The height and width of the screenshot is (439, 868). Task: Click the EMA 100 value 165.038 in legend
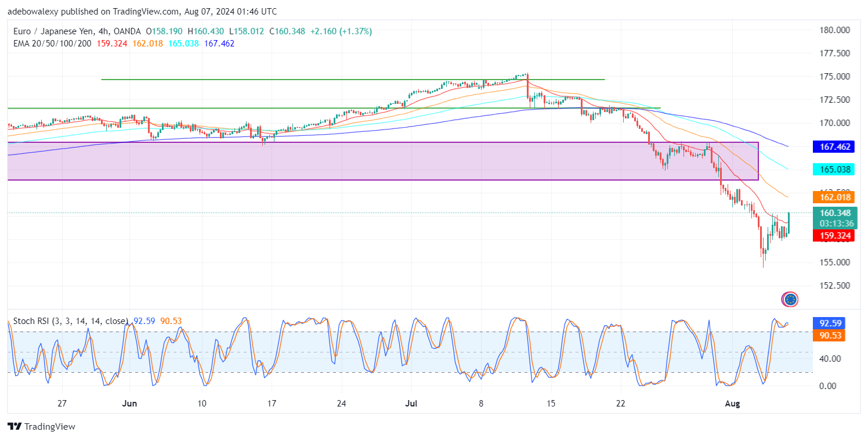click(x=182, y=44)
